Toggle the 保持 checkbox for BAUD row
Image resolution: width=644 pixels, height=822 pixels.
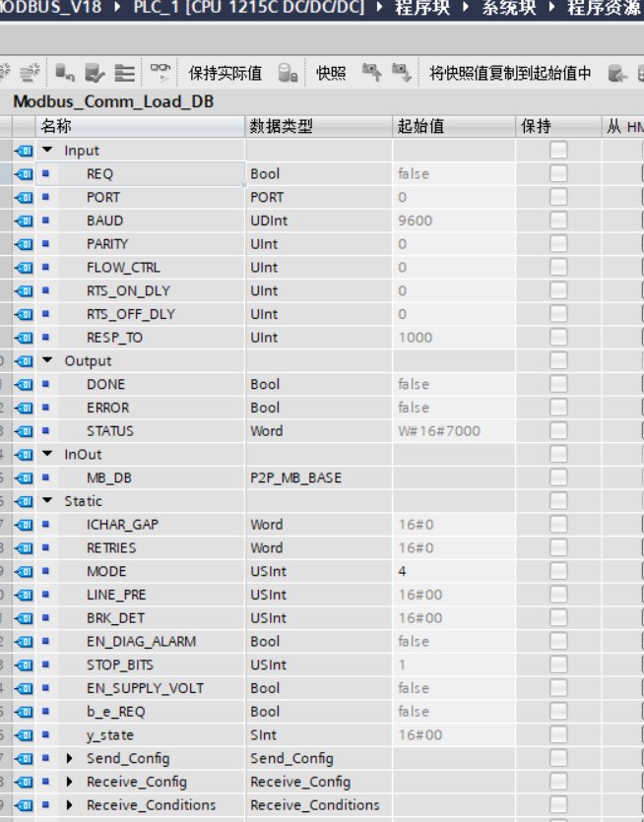tap(558, 221)
